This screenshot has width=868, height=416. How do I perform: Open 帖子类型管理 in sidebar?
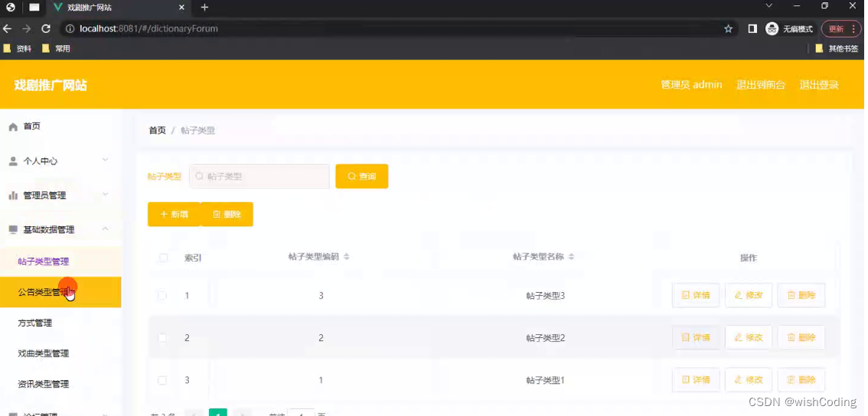pos(60,261)
